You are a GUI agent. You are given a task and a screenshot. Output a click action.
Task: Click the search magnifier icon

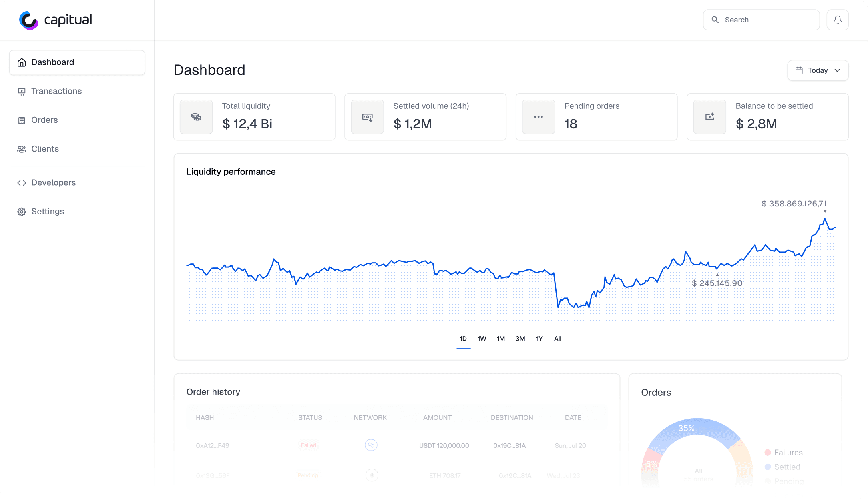click(x=715, y=20)
